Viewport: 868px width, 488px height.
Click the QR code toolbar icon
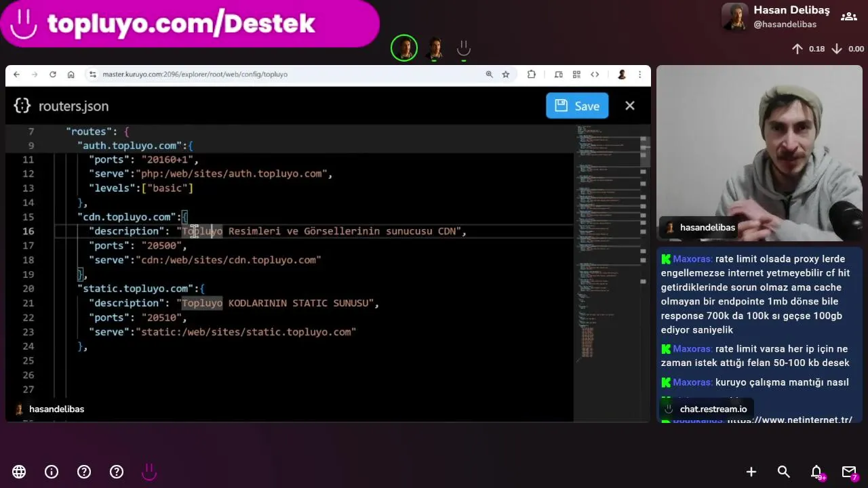pyautogui.click(x=576, y=75)
